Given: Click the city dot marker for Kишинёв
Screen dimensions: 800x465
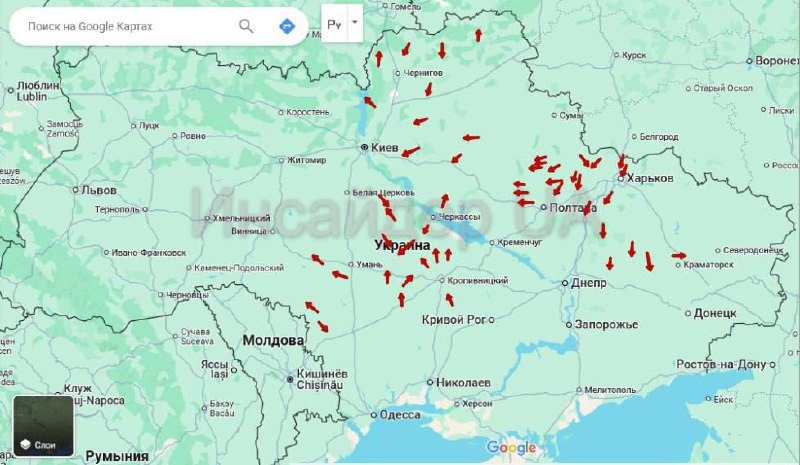Looking at the screenshot, I should (x=290, y=377).
